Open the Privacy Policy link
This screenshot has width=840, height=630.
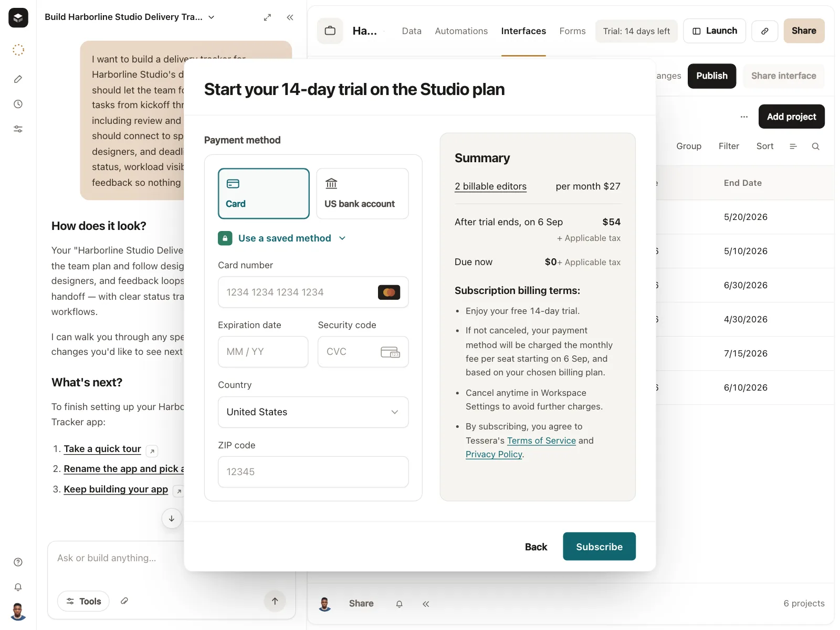pos(494,454)
